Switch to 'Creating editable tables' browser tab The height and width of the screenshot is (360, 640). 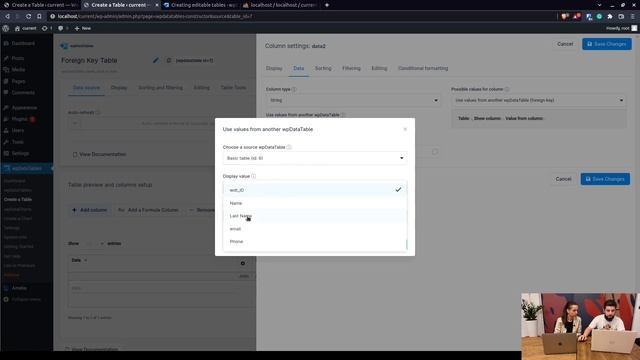(200, 5)
